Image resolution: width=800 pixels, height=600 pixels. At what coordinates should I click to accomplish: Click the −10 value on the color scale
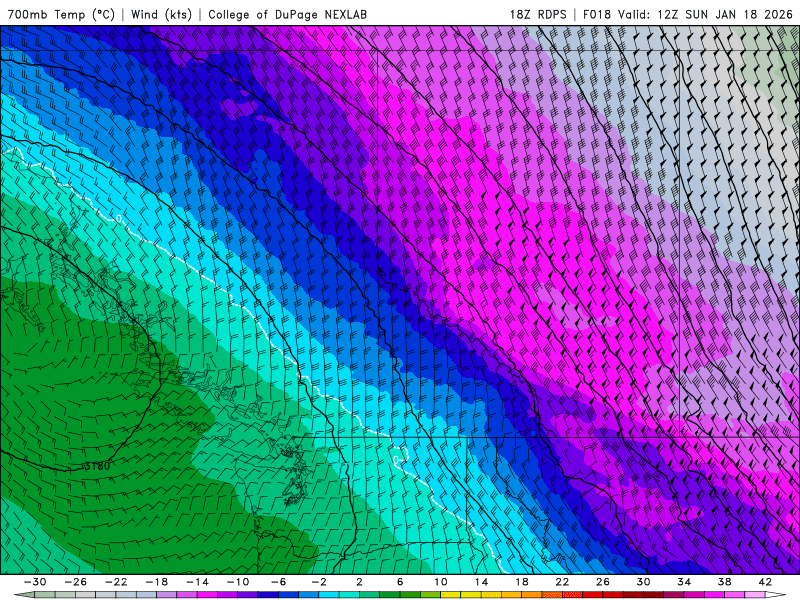coord(238,582)
